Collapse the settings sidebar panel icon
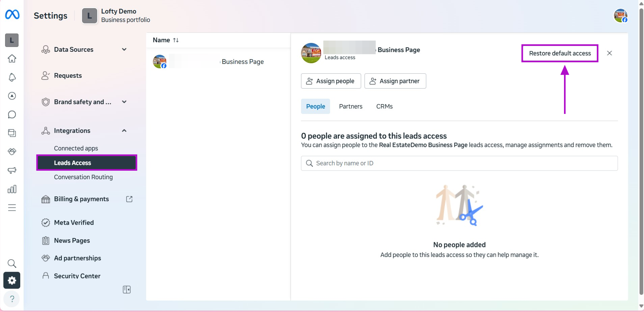Viewport: 644px width, 312px height. pos(127,290)
